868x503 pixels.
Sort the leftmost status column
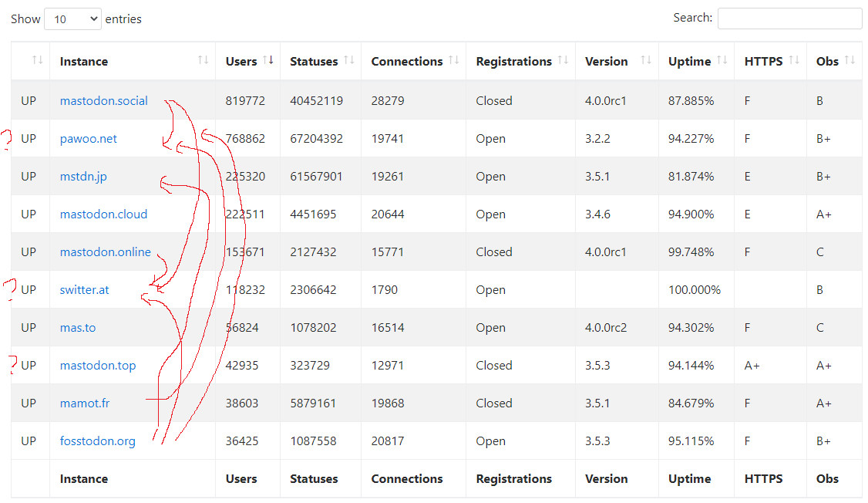pos(30,61)
